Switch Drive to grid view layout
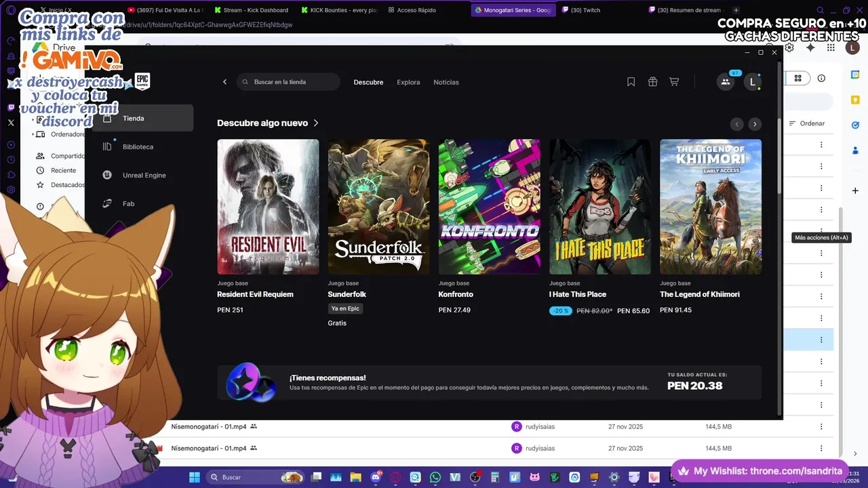Image resolution: width=868 pixels, height=488 pixels. click(798, 79)
